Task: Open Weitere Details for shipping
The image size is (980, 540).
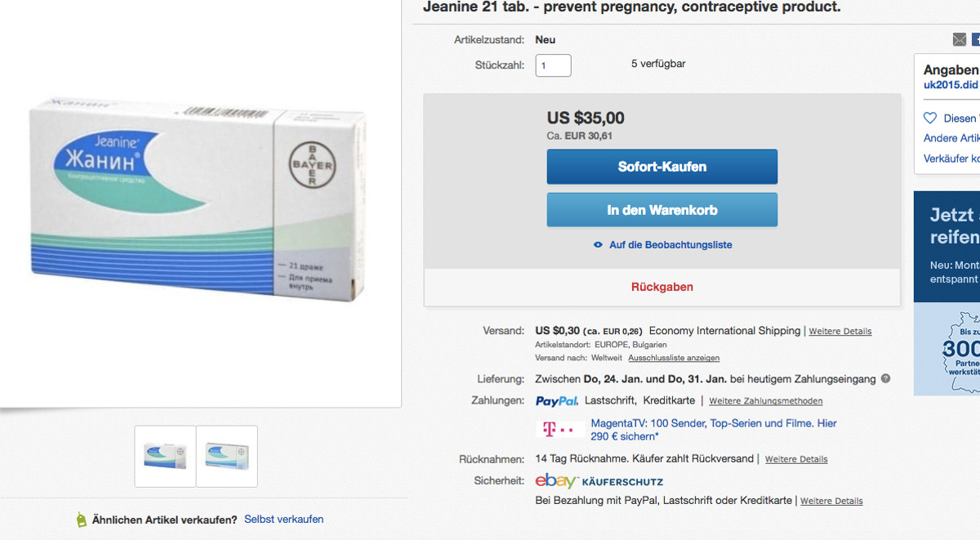Action: click(840, 332)
